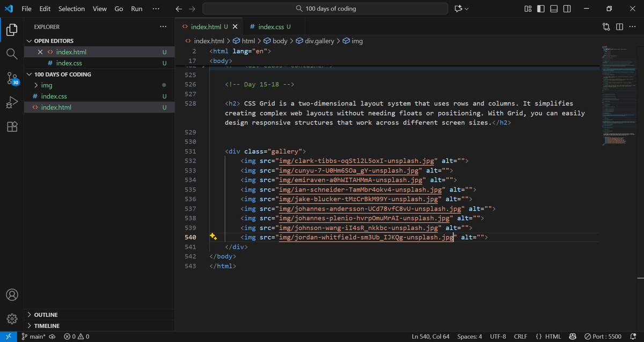This screenshot has height=342, width=644.
Task: Close the index.html editor tab
Action: click(235, 27)
